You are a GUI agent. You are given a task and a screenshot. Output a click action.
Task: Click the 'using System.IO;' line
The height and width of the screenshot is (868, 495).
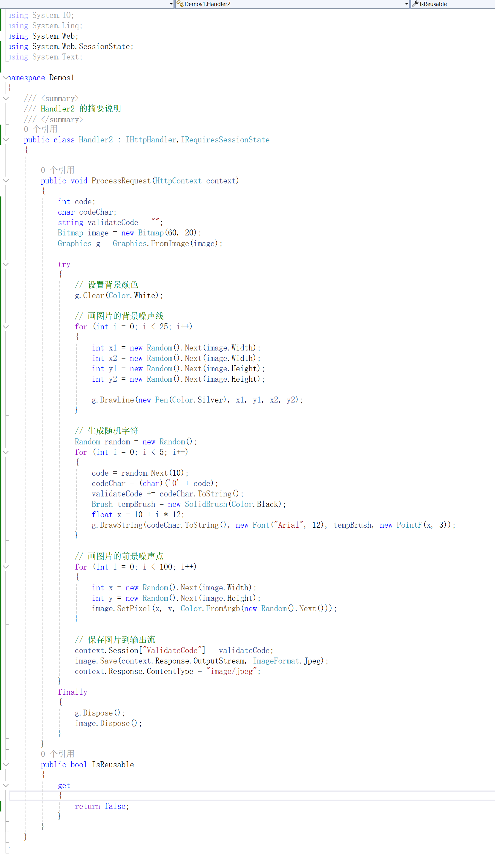(x=41, y=15)
